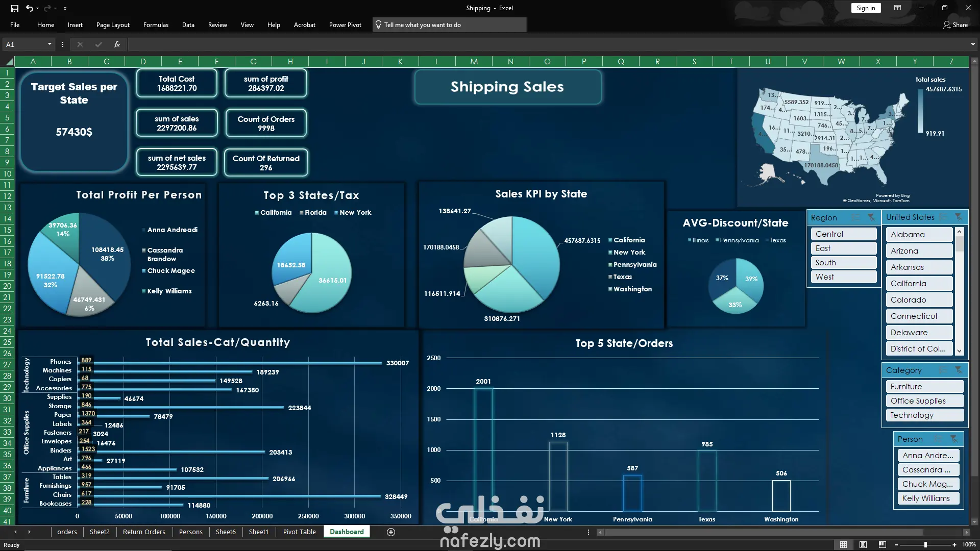
Task: Clear filter on Region slicer
Action: pos(871,217)
